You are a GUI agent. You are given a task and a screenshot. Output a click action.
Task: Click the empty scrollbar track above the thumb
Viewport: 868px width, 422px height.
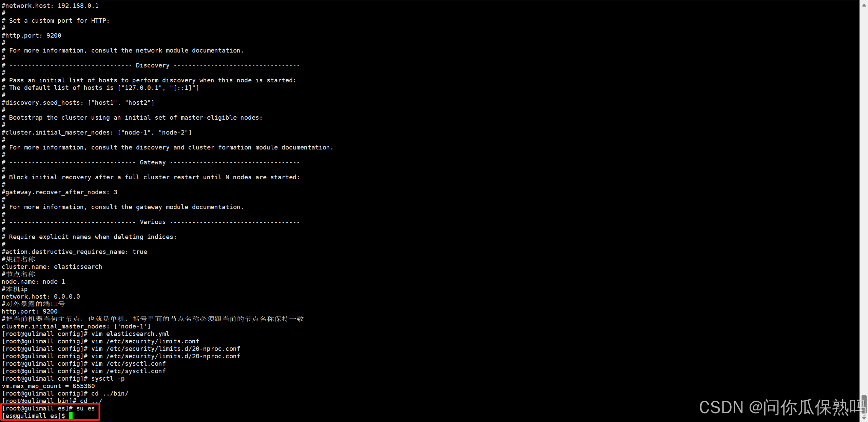click(x=864, y=203)
